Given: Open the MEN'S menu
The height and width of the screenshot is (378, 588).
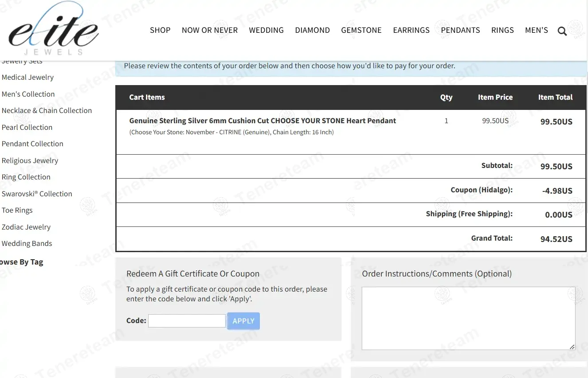Looking at the screenshot, I should (537, 30).
